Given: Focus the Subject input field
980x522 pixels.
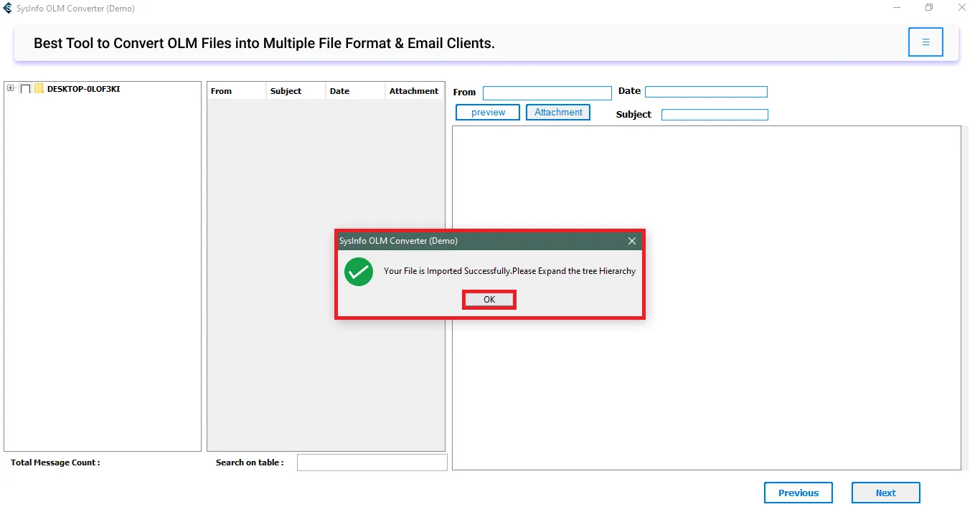Looking at the screenshot, I should [x=715, y=115].
